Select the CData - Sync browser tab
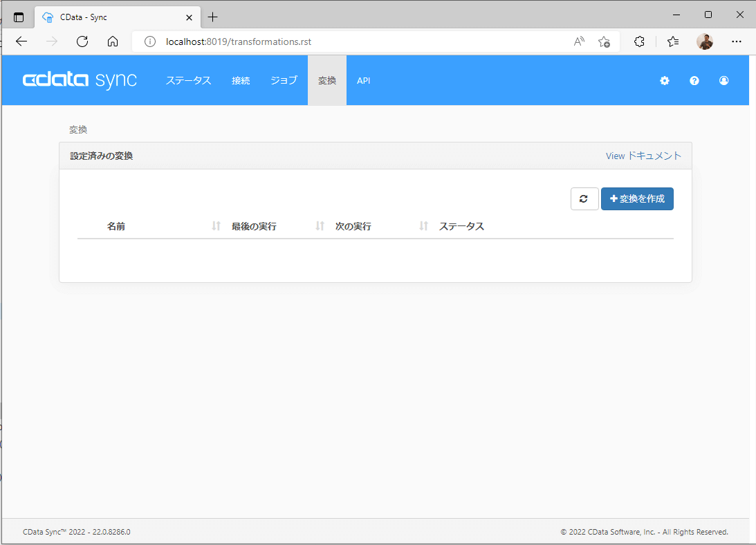The image size is (756, 545). click(117, 17)
